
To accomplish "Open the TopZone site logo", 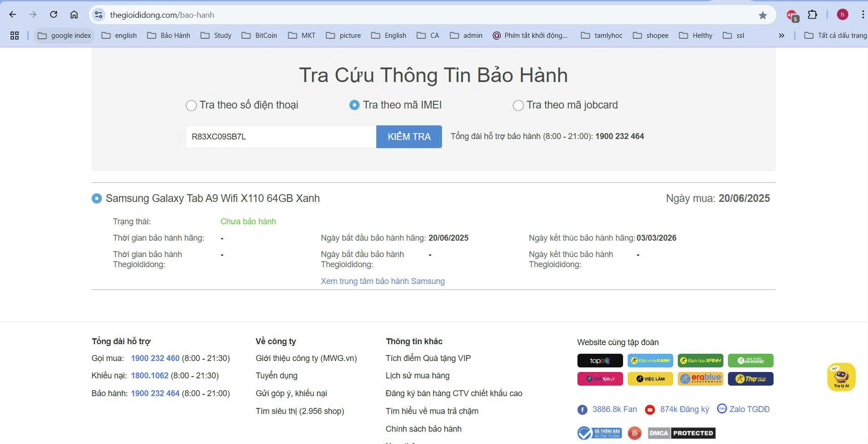I will click(x=600, y=361).
